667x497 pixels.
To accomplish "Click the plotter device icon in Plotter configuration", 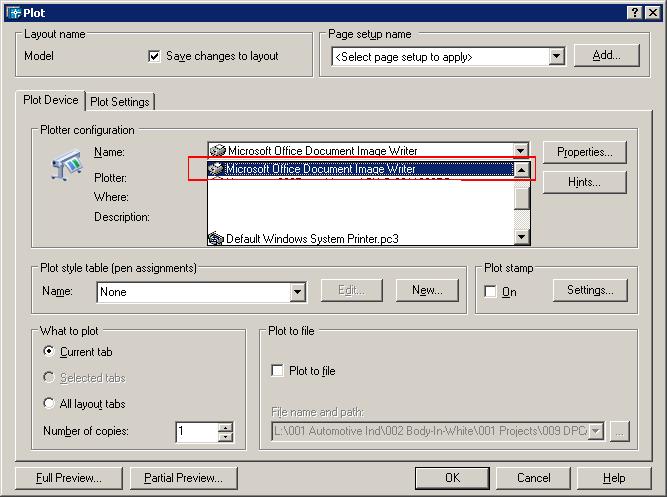I will 67,165.
